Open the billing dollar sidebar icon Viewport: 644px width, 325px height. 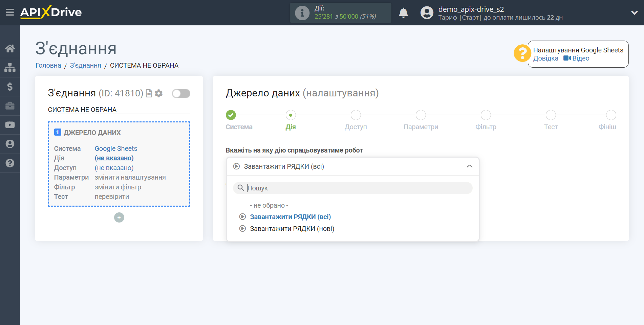[10, 87]
